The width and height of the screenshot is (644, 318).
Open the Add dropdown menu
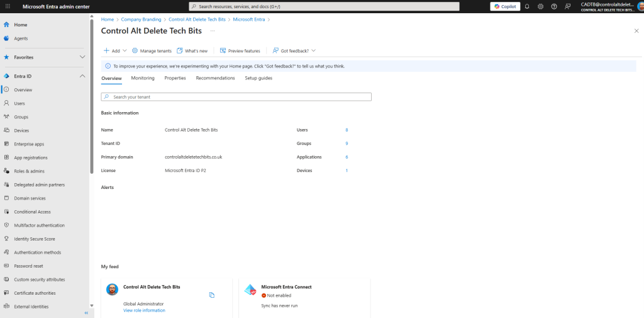(115, 50)
